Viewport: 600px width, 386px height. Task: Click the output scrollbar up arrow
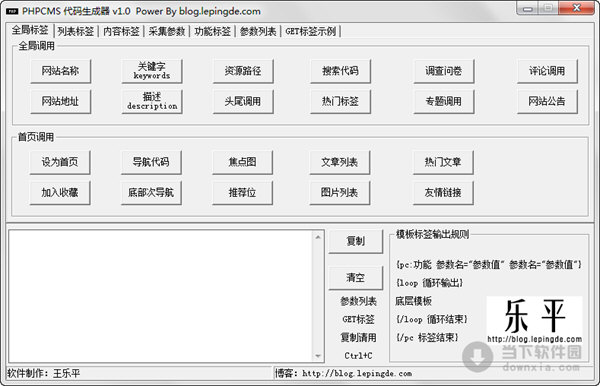tap(318, 237)
